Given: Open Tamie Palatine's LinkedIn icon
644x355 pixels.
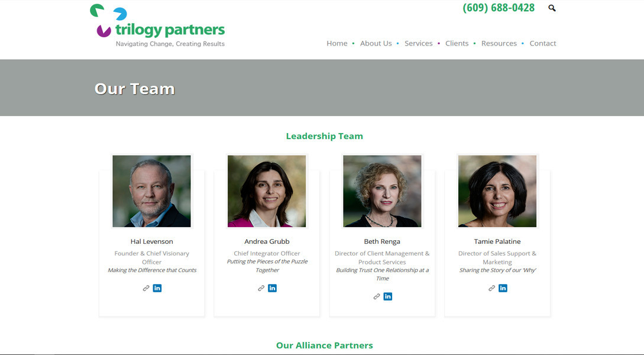Looking at the screenshot, I should tap(503, 288).
